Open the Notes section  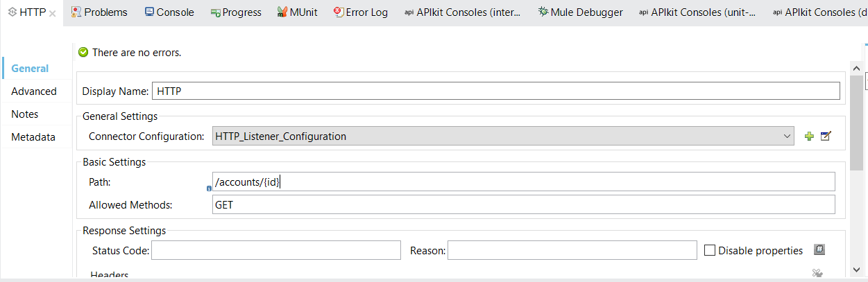click(25, 114)
